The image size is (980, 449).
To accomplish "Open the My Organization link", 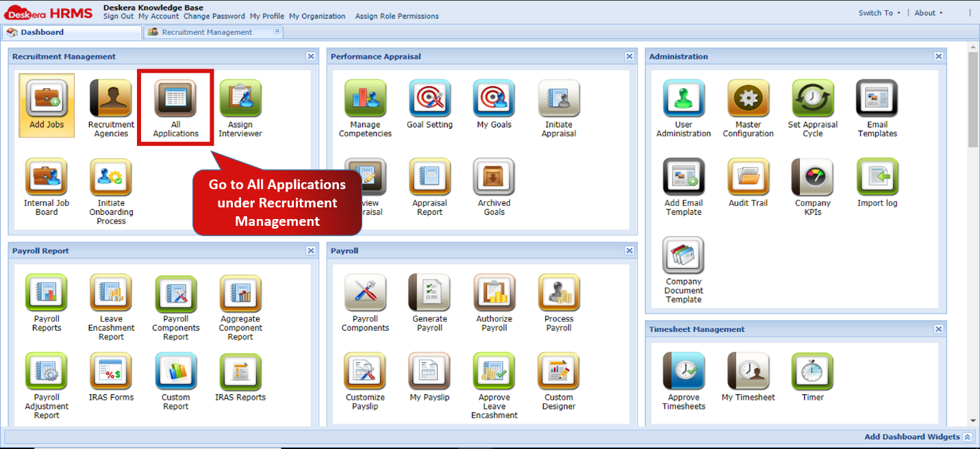I will coord(317,16).
